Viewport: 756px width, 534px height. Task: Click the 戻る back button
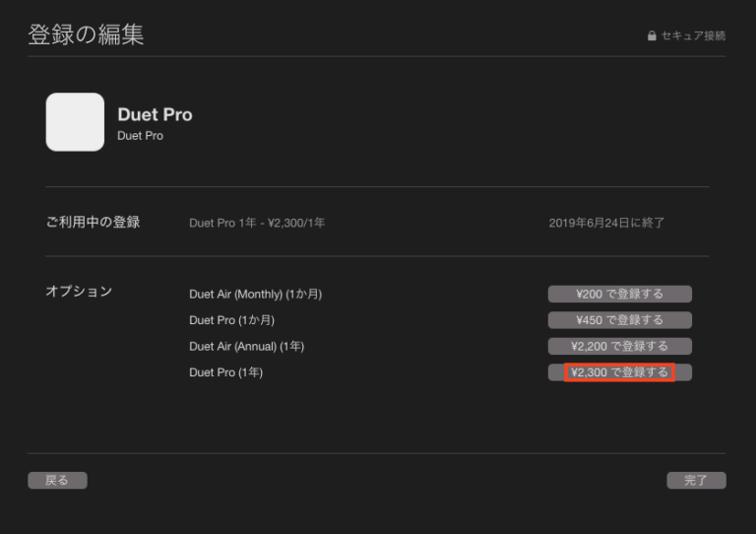click(x=57, y=481)
